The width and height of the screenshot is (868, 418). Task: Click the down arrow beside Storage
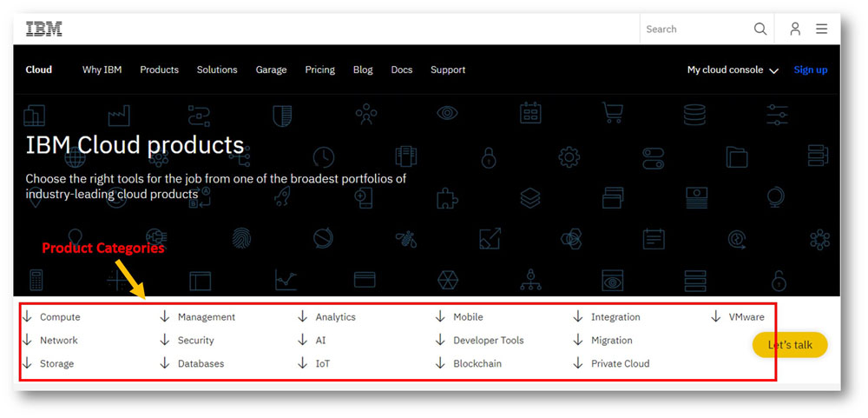point(27,363)
